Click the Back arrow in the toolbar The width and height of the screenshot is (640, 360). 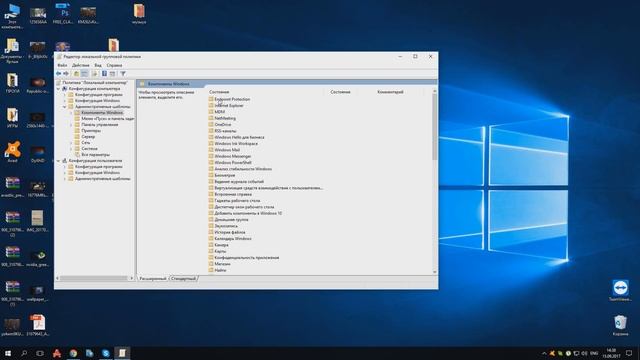point(58,73)
